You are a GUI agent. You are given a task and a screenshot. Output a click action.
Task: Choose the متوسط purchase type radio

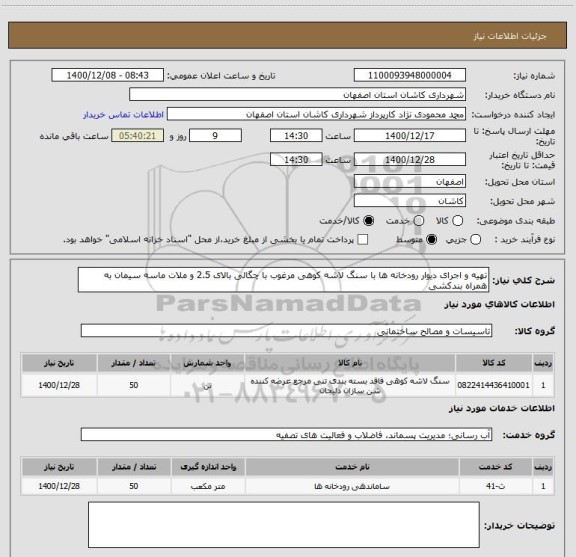(x=431, y=240)
